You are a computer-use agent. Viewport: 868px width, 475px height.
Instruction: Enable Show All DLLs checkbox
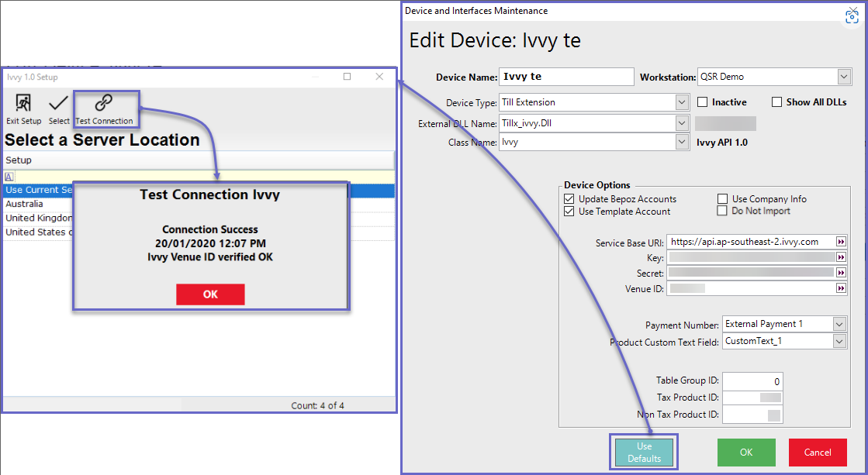pos(776,102)
